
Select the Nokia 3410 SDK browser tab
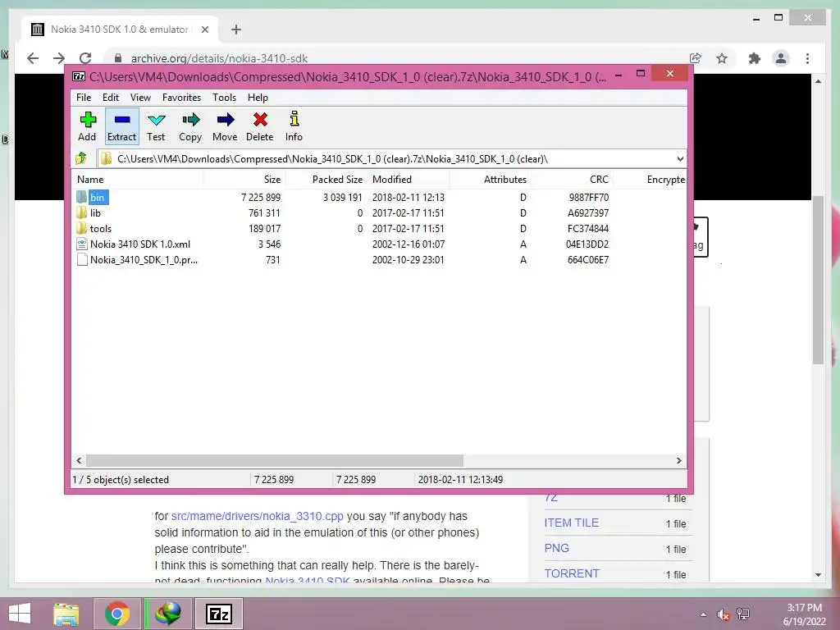pos(121,30)
